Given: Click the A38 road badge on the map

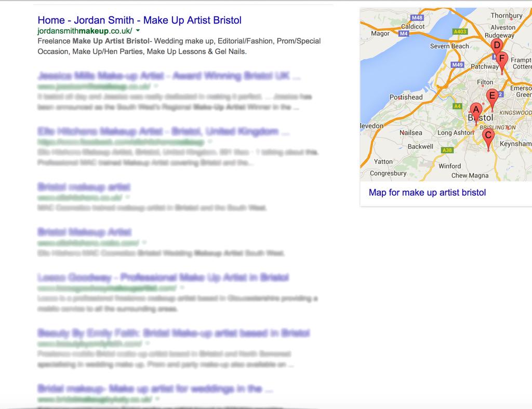Looking at the screenshot, I should point(447,150).
